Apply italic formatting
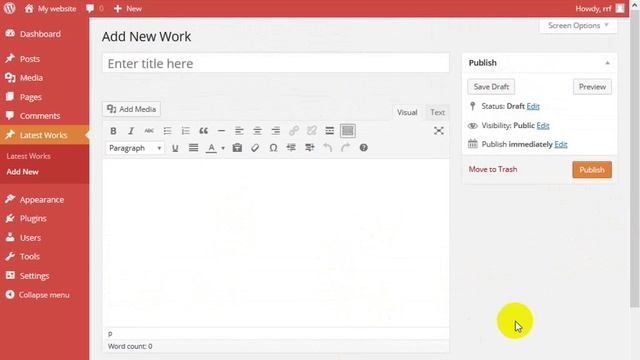The image size is (640, 360). tap(131, 131)
